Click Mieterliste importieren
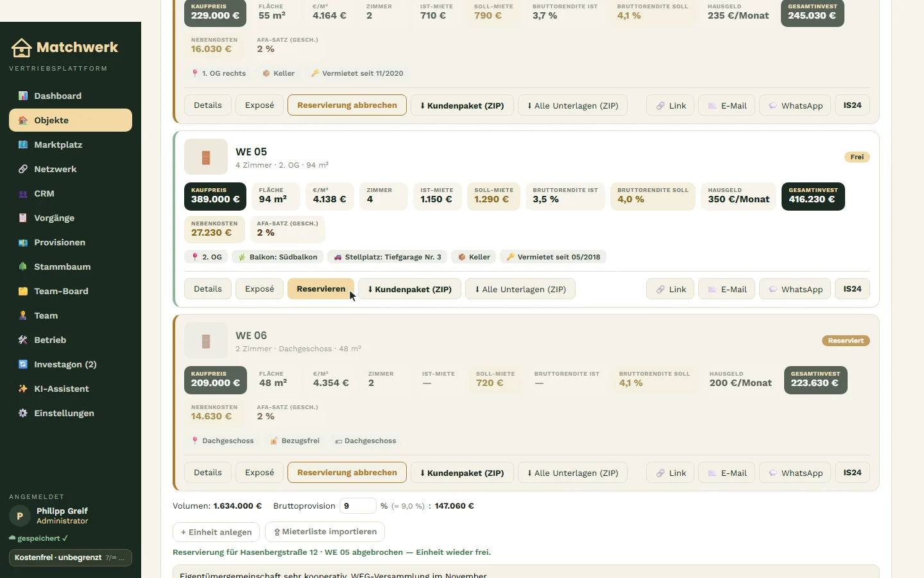Screen dimensions: 924x578 pyautogui.click(x=325, y=532)
